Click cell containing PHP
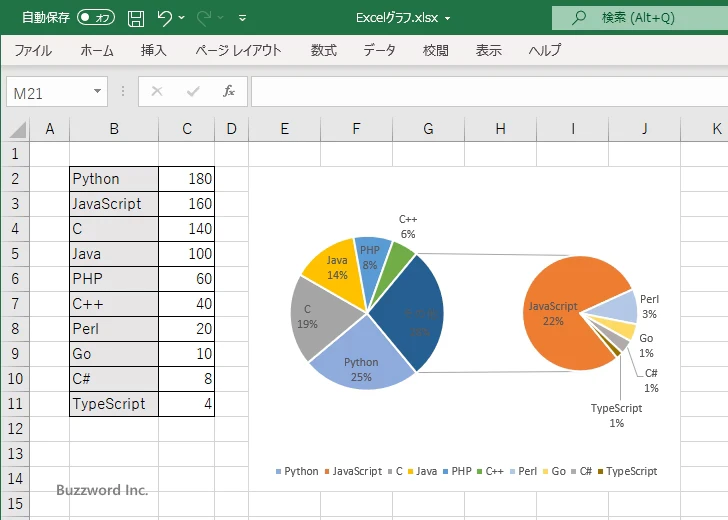The height and width of the screenshot is (520, 728). [x=114, y=279]
